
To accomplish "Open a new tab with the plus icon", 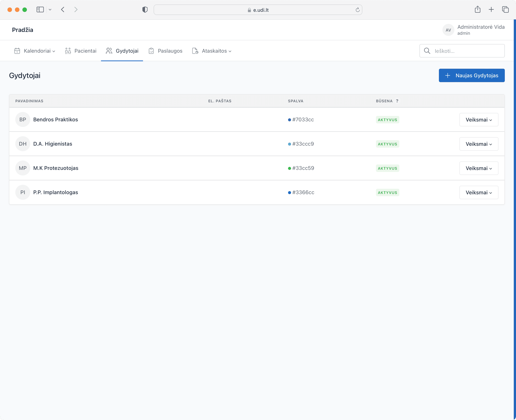I will (491, 10).
